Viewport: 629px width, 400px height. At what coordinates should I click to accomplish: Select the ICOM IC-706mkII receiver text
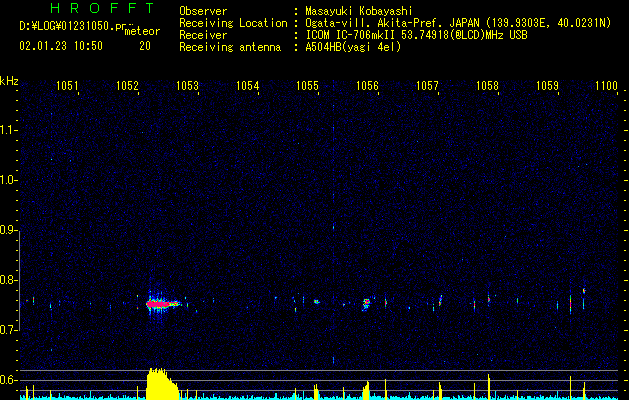click(350, 35)
